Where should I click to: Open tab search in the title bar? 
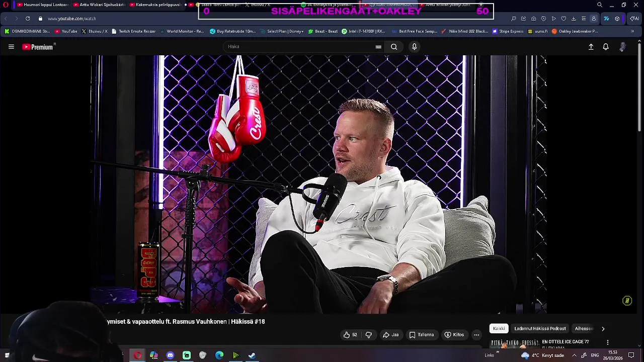pos(599,5)
